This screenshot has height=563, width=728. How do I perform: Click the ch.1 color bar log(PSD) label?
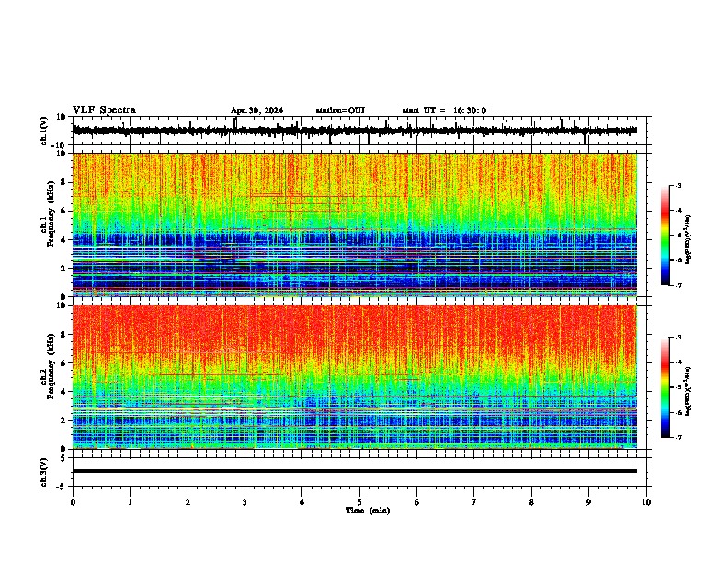pyautogui.click(x=688, y=240)
